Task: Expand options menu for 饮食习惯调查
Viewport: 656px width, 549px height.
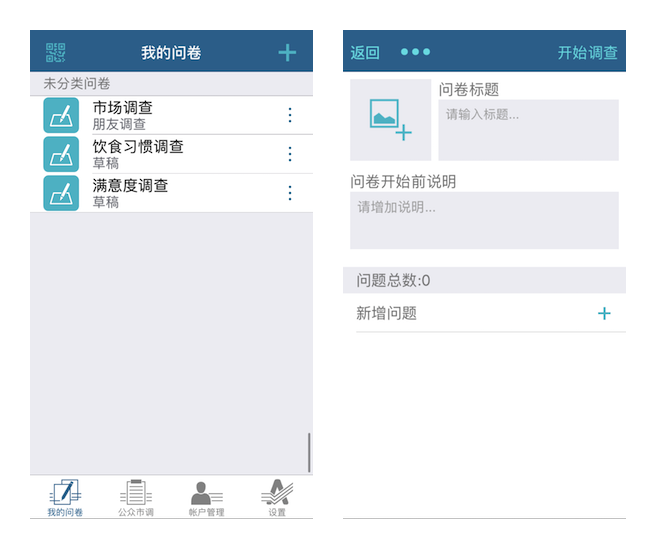Action: point(290,154)
